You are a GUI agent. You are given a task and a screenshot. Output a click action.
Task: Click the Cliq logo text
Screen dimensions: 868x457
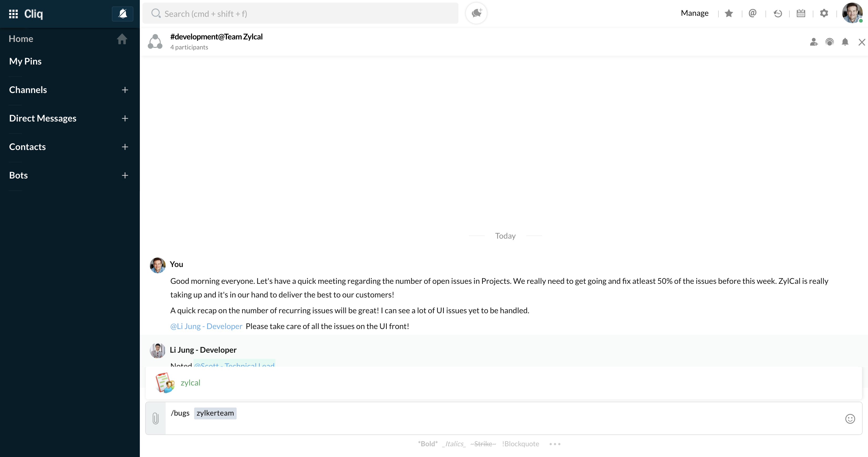pos(33,14)
